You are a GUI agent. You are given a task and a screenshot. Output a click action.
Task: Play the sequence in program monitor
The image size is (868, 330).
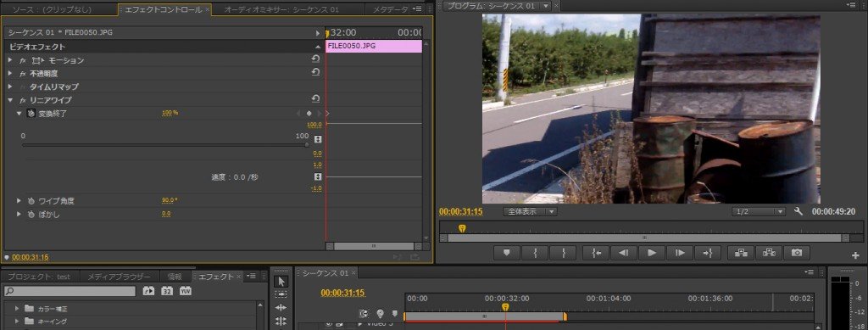point(652,253)
